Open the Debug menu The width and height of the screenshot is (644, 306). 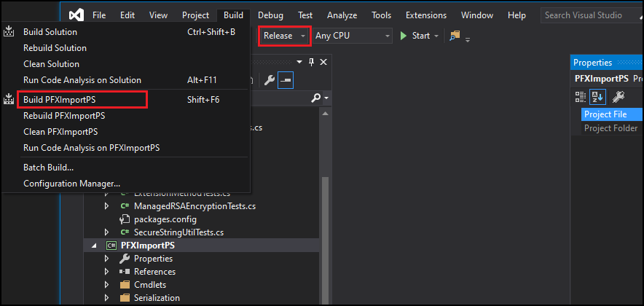270,15
